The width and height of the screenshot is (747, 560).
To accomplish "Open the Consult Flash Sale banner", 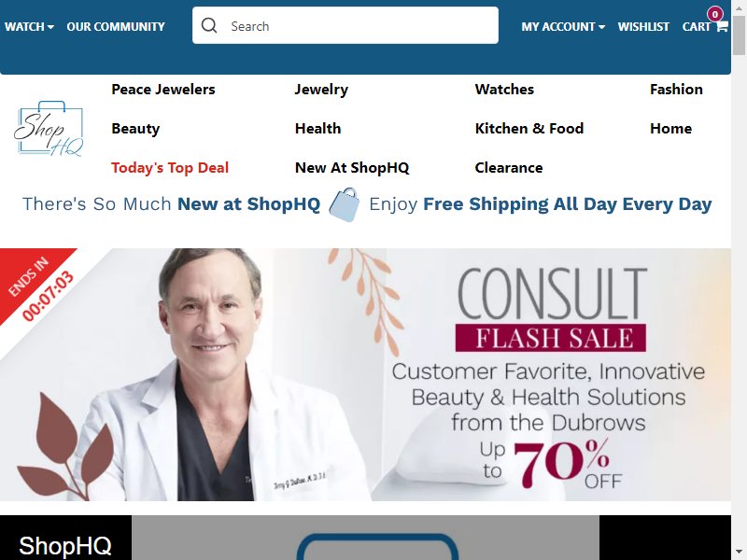I will click(365, 374).
